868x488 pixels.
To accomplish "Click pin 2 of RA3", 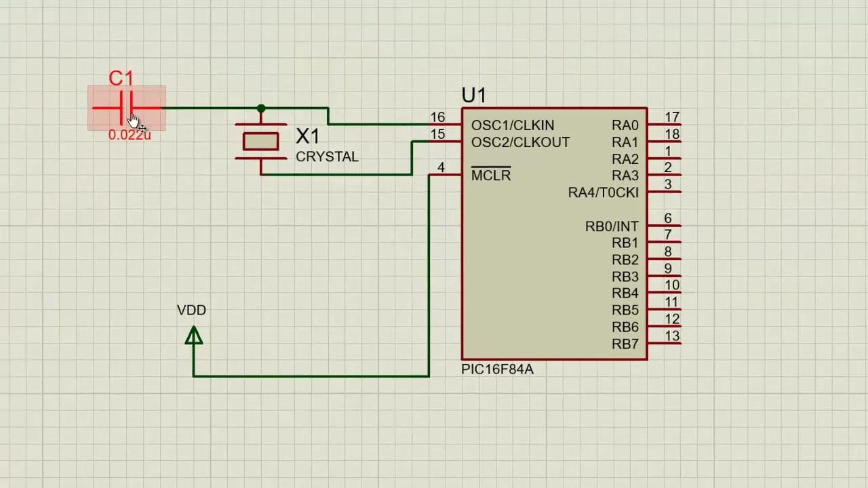I will click(665, 175).
